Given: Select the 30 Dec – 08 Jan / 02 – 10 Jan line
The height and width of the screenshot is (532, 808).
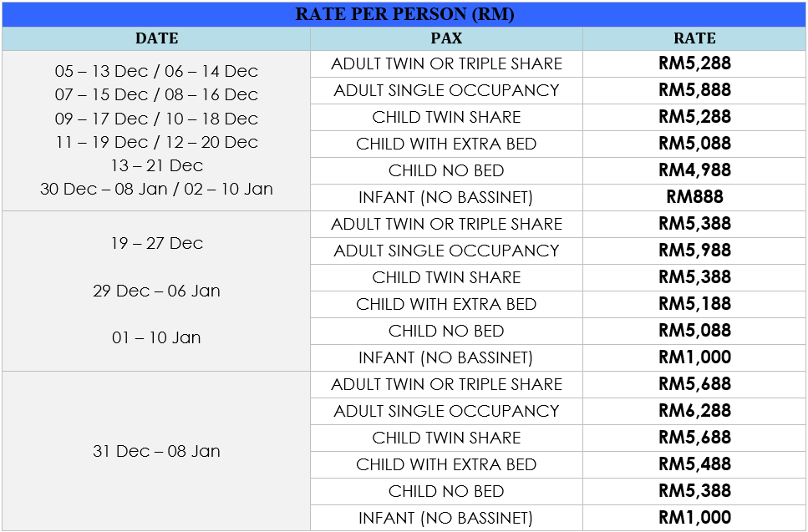Looking at the screenshot, I should pyautogui.click(x=156, y=189).
